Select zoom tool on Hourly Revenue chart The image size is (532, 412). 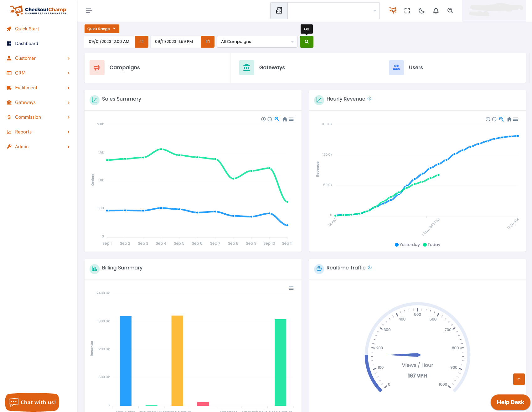[x=501, y=119]
